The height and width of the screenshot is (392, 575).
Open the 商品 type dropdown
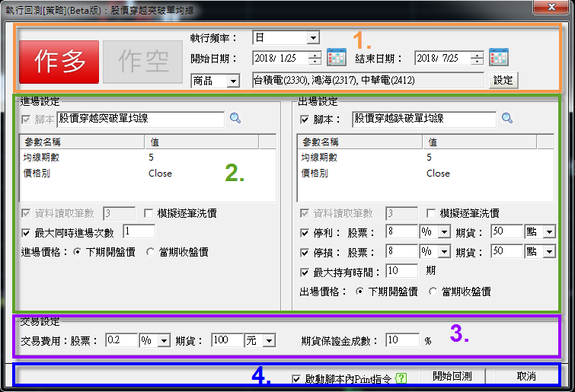(x=233, y=81)
